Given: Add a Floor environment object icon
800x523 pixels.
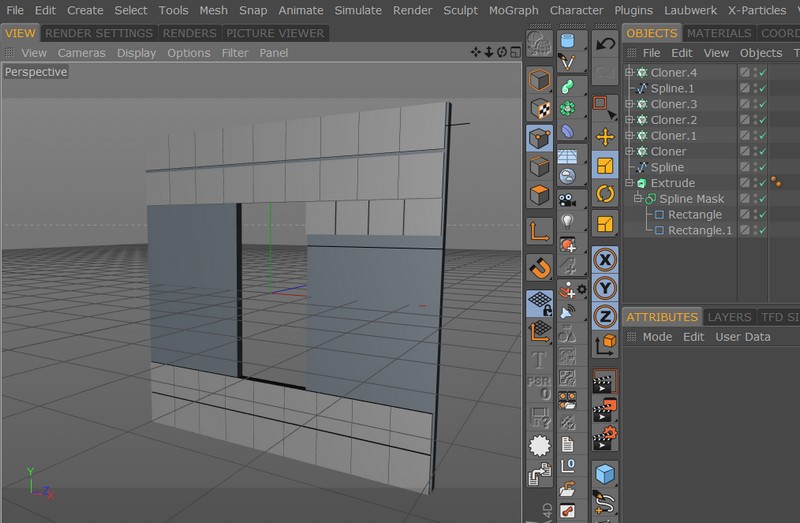Looking at the screenshot, I should [x=568, y=155].
